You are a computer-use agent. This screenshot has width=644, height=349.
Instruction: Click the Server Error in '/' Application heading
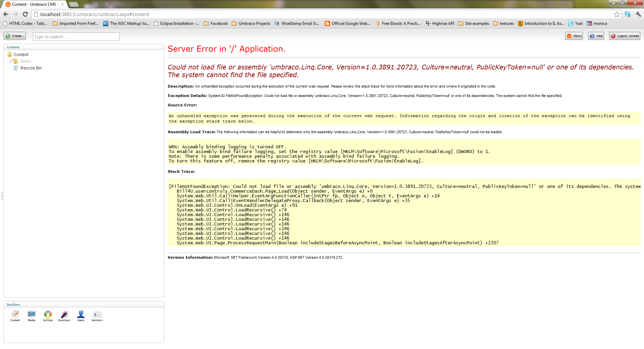[x=226, y=49]
